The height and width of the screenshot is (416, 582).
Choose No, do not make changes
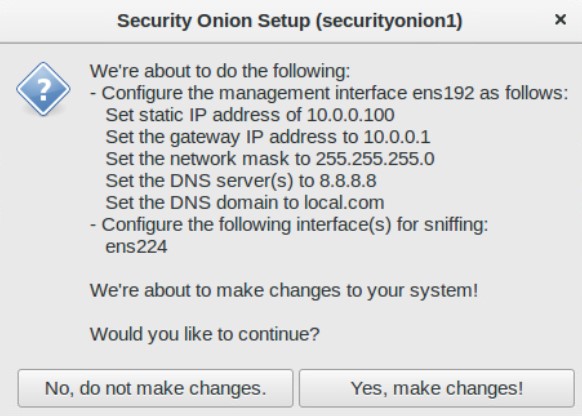155,388
